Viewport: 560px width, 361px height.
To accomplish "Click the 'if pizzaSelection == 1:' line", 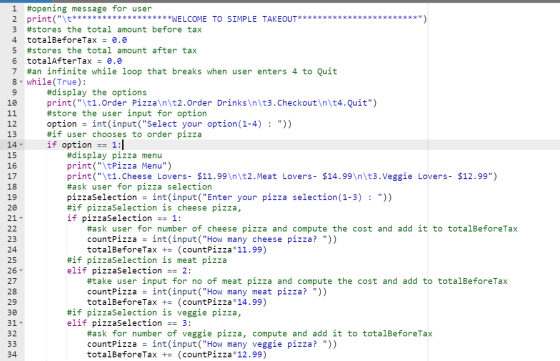I will point(124,218).
